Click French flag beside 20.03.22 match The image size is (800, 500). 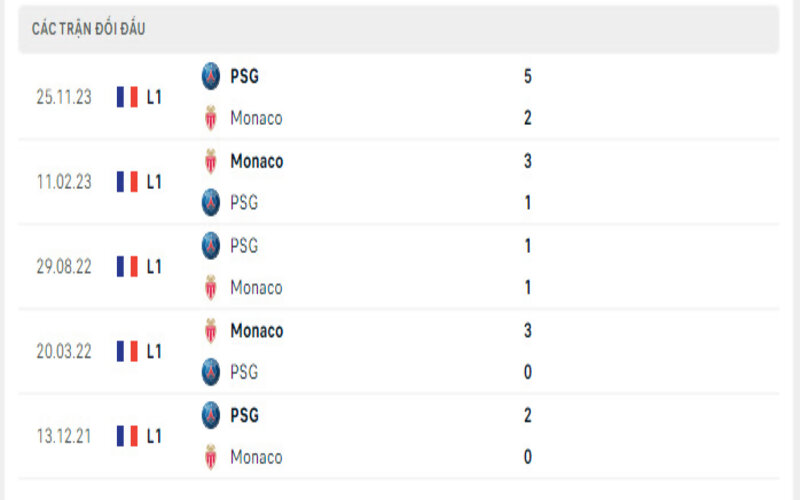127,351
